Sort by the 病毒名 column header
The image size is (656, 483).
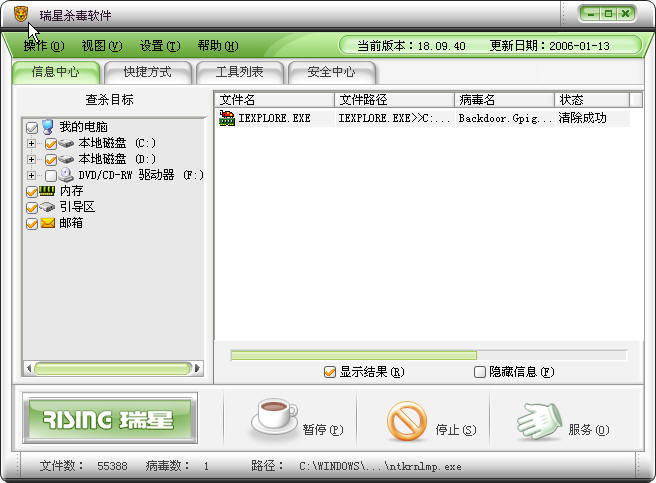[x=505, y=100]
